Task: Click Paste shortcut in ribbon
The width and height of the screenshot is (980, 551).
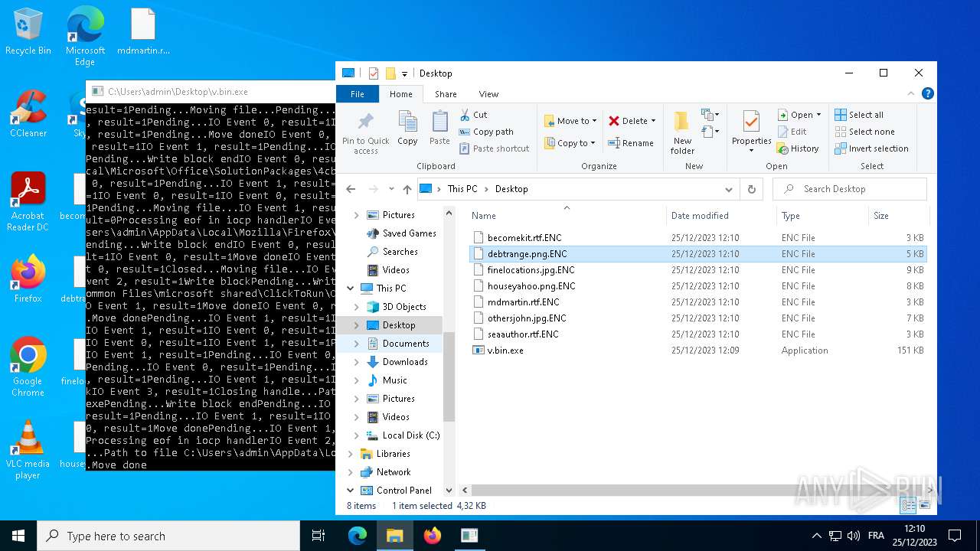Action: click(x=495, y=148)
